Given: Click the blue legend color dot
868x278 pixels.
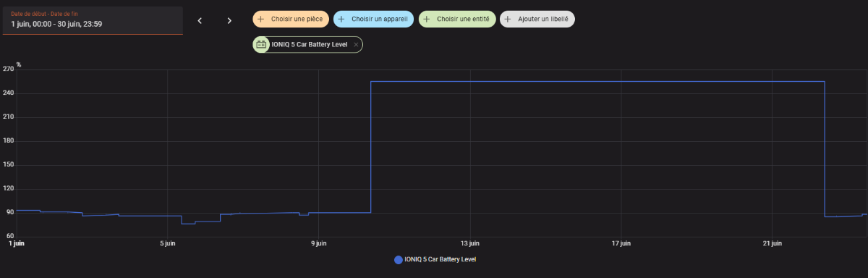Looking at the screenshot, I should [398, 259].
